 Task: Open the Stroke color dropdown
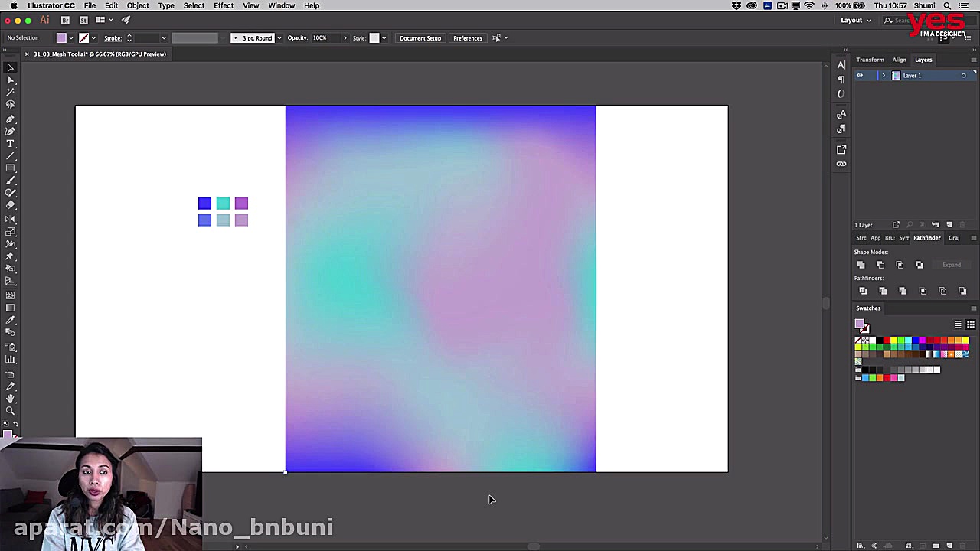(93, 37)
